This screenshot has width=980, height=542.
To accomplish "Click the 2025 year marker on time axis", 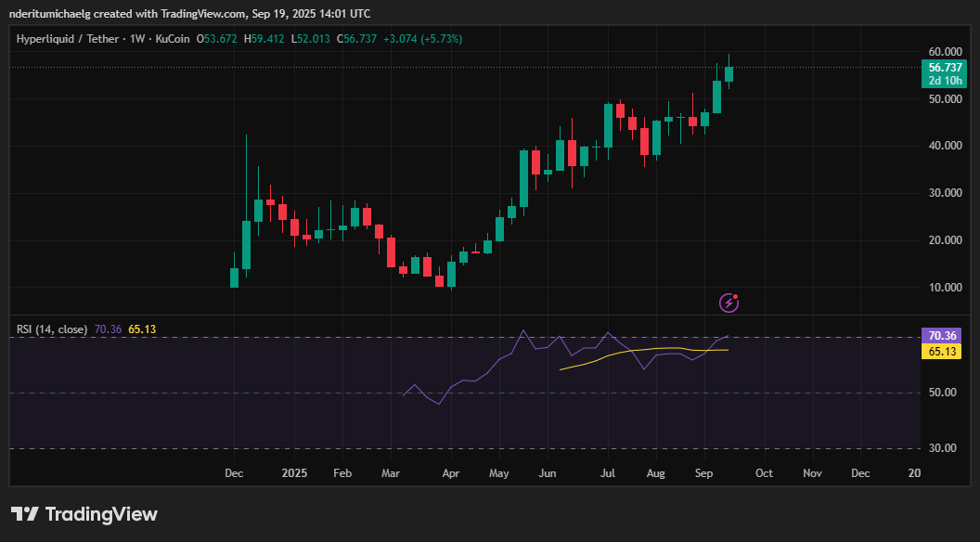I will (294, 473).
